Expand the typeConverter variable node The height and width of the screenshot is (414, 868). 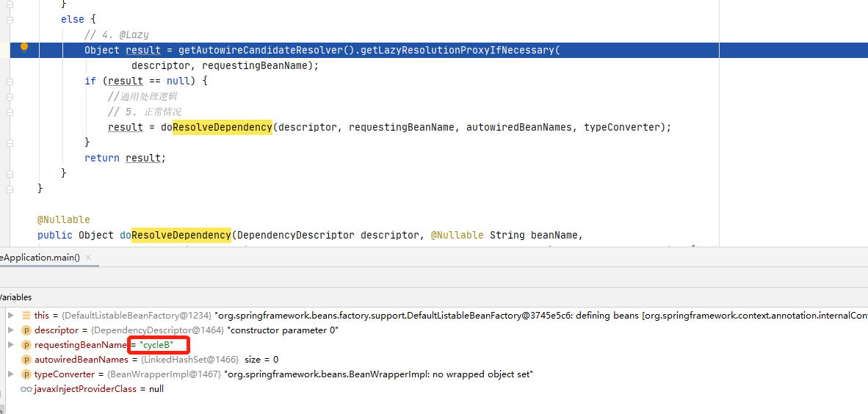pyautogui.click(x=10, y=374)
